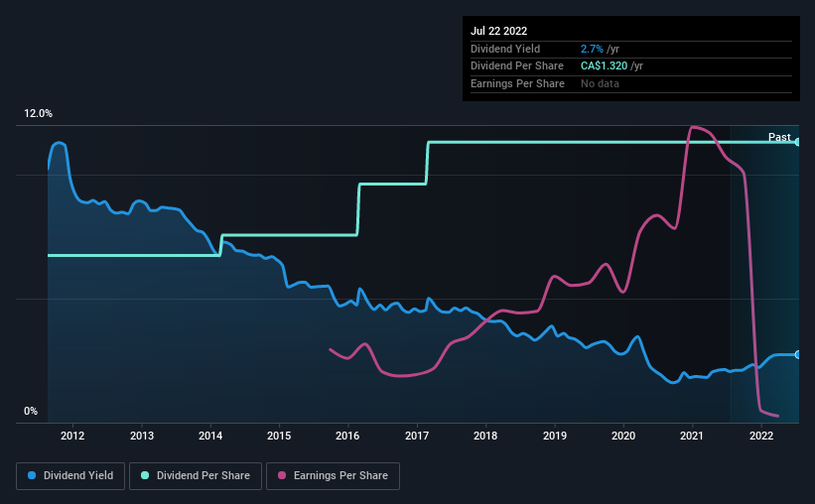Click the 2018 x-axis label

[485, 436]
